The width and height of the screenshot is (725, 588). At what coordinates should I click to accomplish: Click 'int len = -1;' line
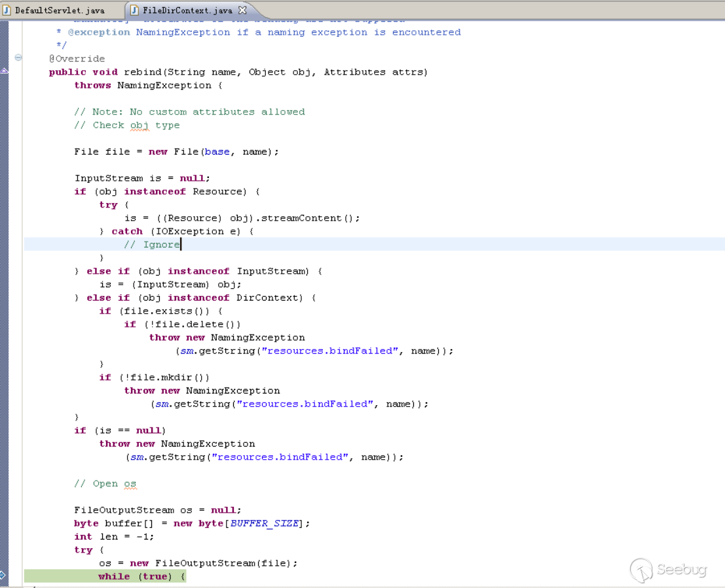[114, 537]
